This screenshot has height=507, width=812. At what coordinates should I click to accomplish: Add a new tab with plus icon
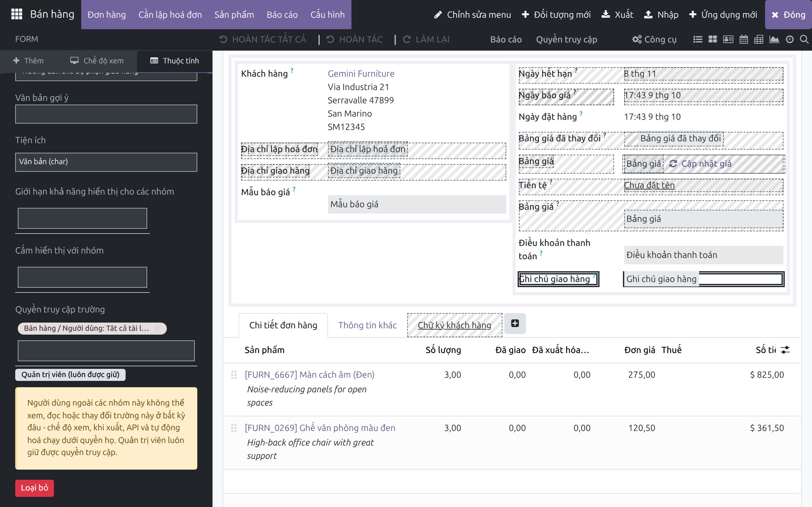[515, 323]
